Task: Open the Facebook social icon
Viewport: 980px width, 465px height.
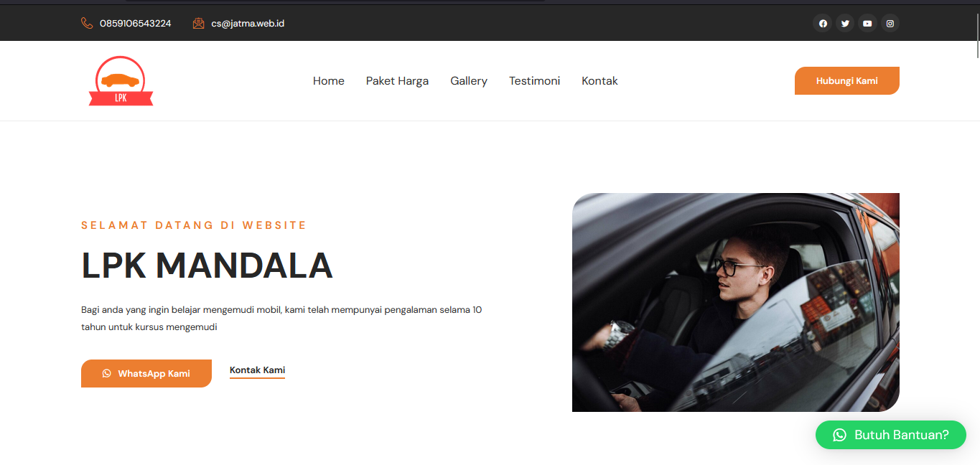Action: [823, 24]
